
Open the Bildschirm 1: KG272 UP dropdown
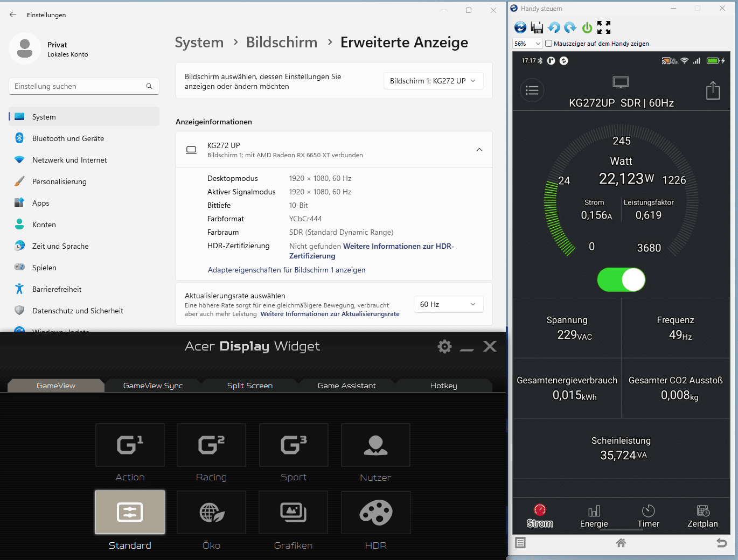[433, 81]
